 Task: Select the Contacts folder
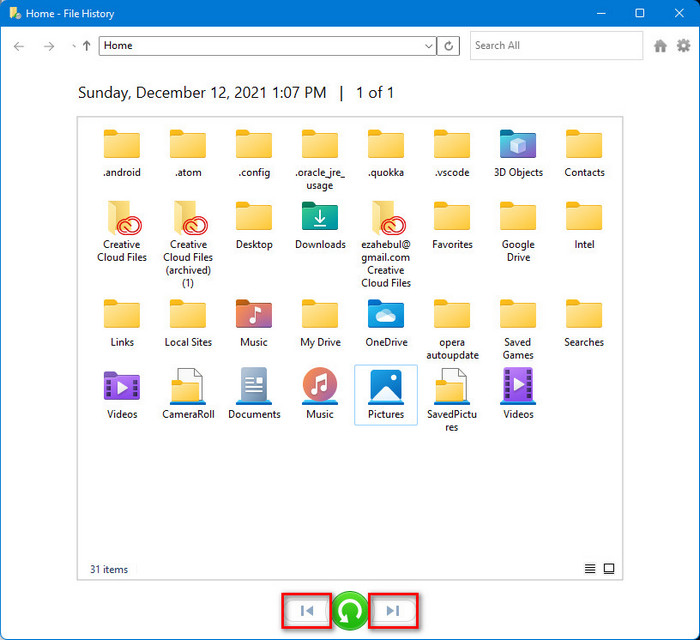click(584, 153)
